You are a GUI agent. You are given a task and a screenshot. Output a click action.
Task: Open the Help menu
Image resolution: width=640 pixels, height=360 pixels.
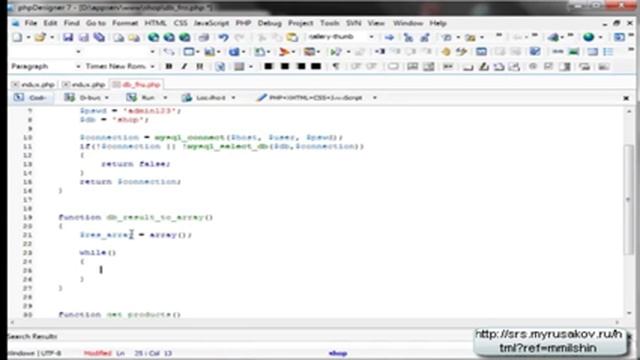coord(438,23)
